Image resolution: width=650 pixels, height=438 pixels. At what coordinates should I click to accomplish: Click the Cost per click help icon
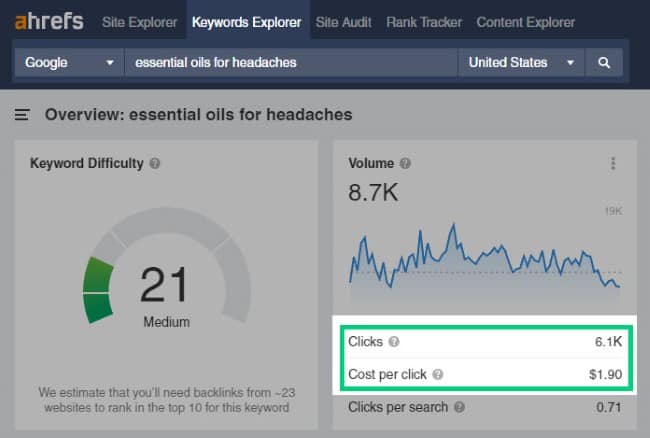tap(438, 374)
